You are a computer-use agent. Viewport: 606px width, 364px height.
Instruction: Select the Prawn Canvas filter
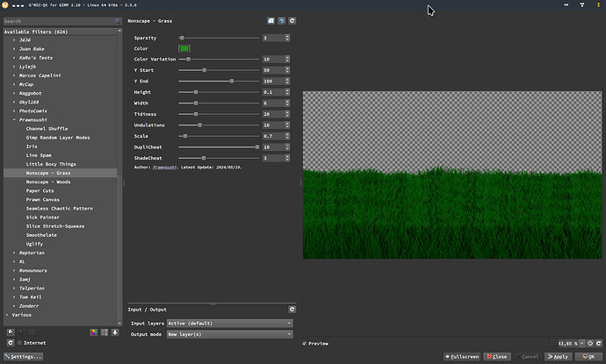pos(45,199)
